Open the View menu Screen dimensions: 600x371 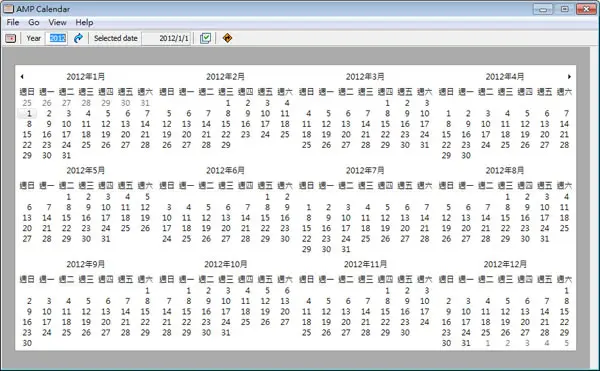(57, 23)
